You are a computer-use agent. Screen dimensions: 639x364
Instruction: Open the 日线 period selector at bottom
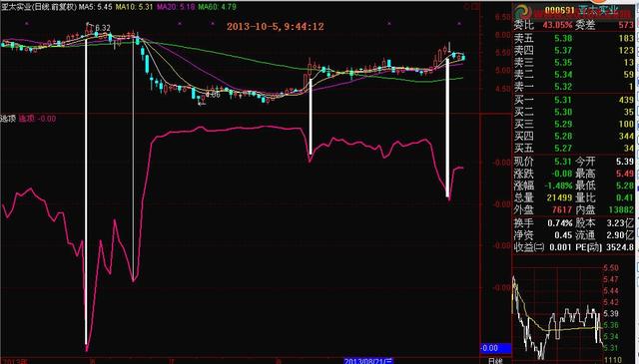tap(495, 360)
